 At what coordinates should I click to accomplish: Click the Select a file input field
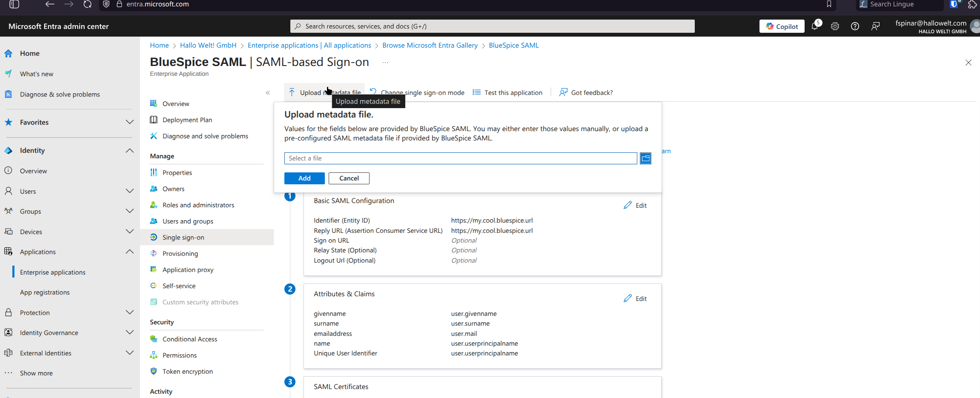click(461, 158)
